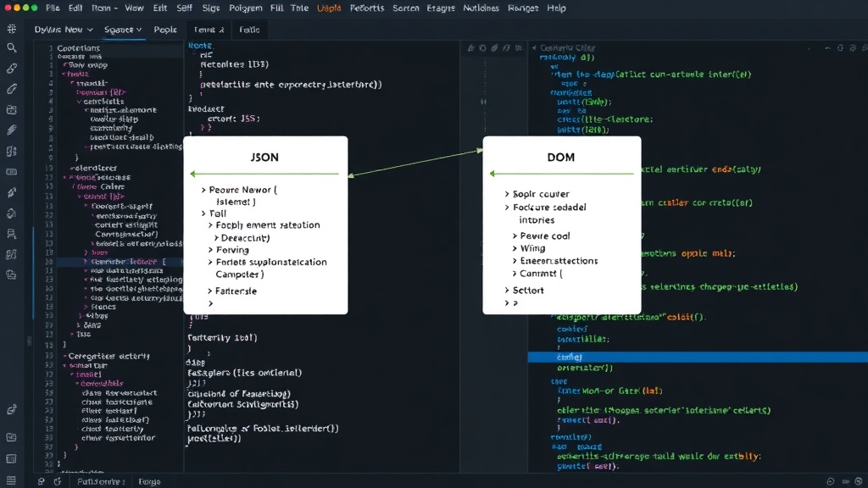Open the Polygrem menu
The height and width of the screenshot is (488, 868).
click(245, 8)
